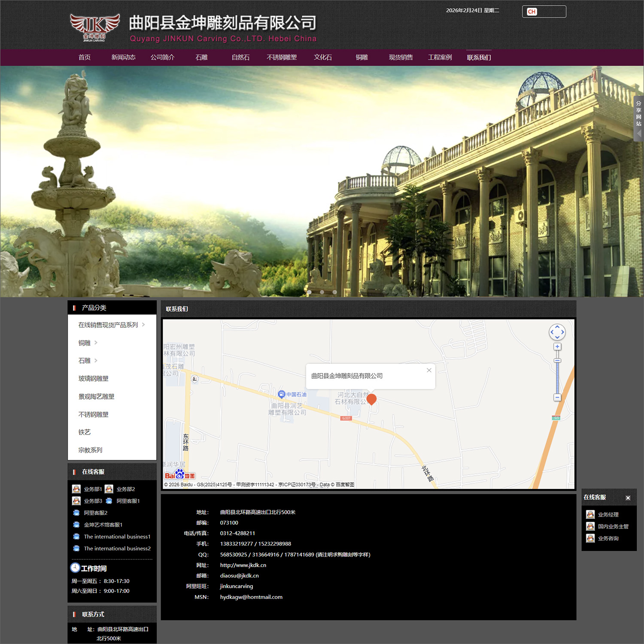Open 新闻动态 in the navigation bar
Screen dimensions: 644x644
coord(123,58)
